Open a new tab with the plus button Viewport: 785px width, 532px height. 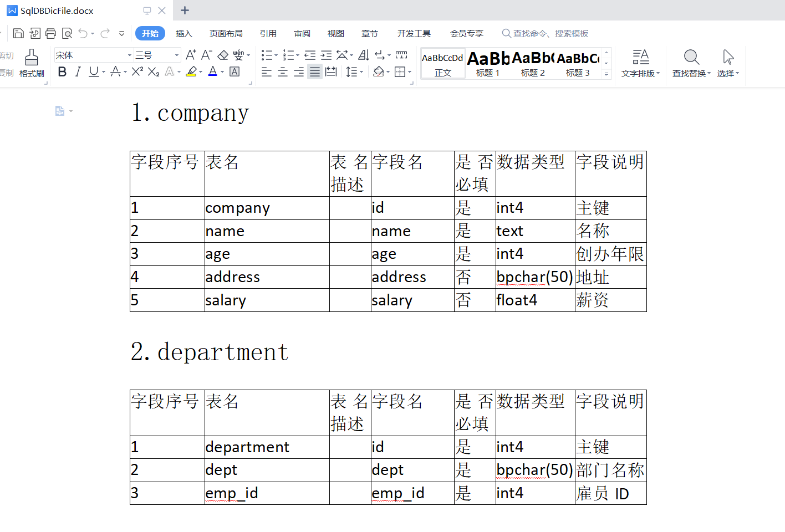(185, 11)
